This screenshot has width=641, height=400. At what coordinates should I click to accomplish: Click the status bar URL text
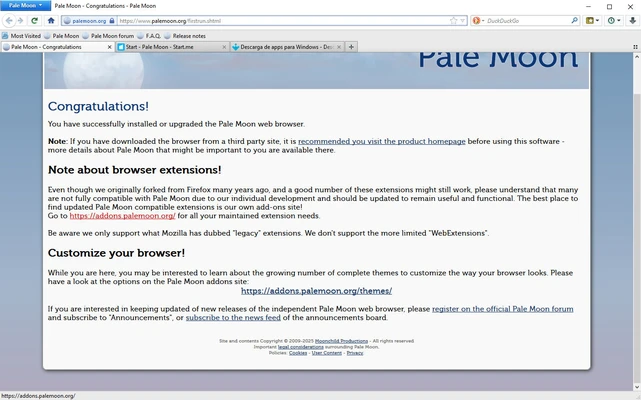tap(38, 396)
